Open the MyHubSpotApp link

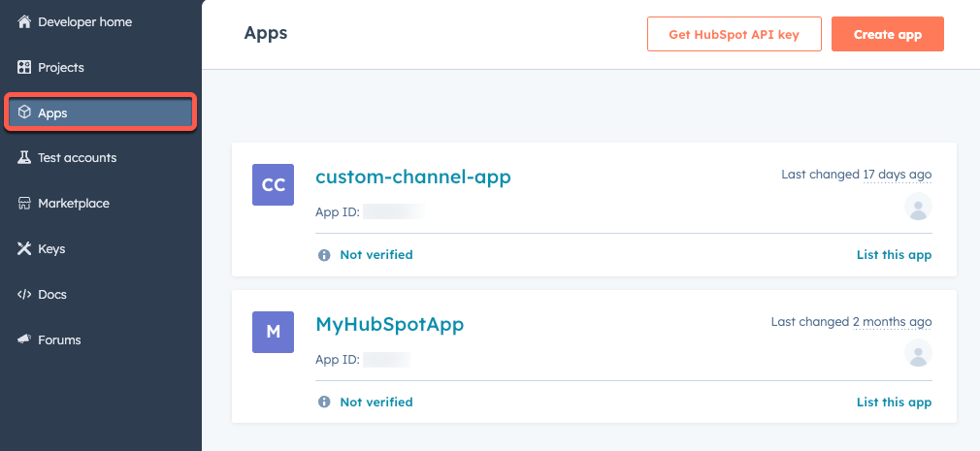(390, 325)
